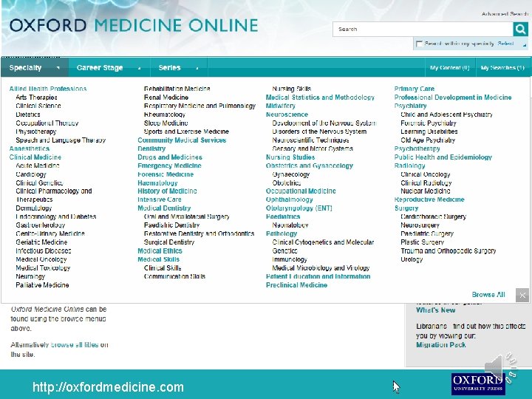Select Allied Health Professions specialty
532x399 pixels.
point(48,89)
